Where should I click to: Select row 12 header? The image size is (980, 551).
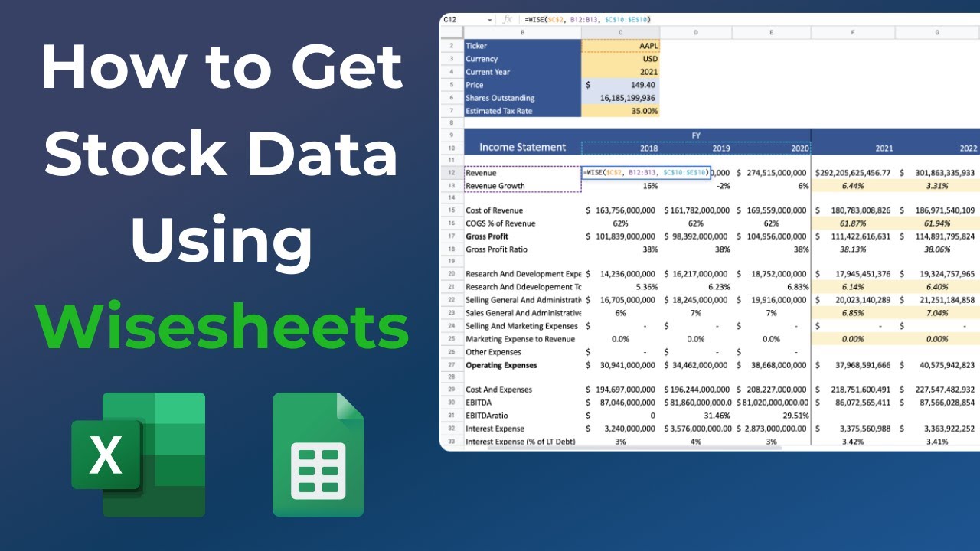(452, 174)
